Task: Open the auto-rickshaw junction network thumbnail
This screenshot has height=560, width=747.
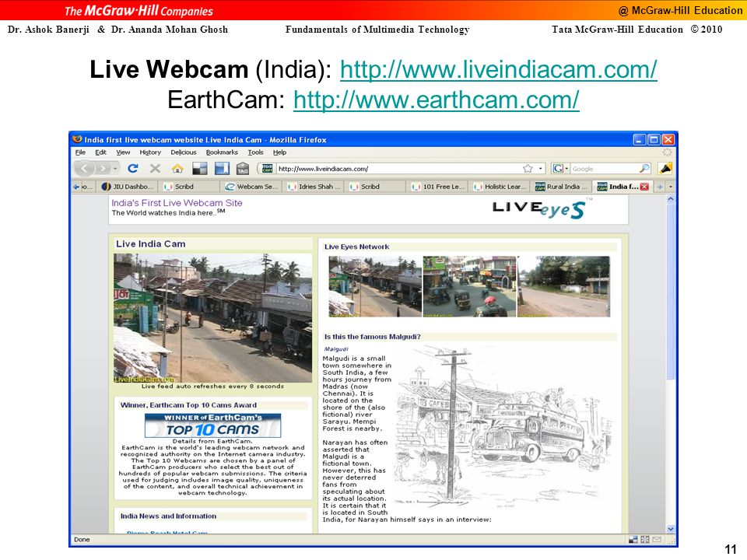Action: coord(469,287)
